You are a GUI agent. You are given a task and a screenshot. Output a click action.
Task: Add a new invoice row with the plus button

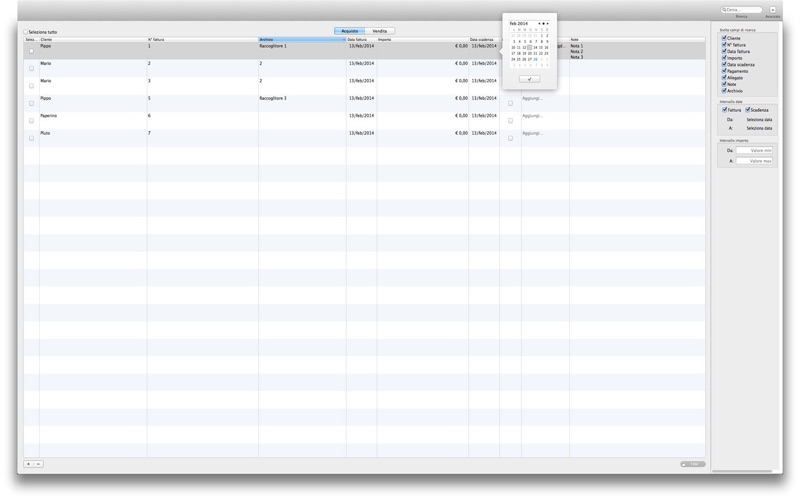click(29, 464)
